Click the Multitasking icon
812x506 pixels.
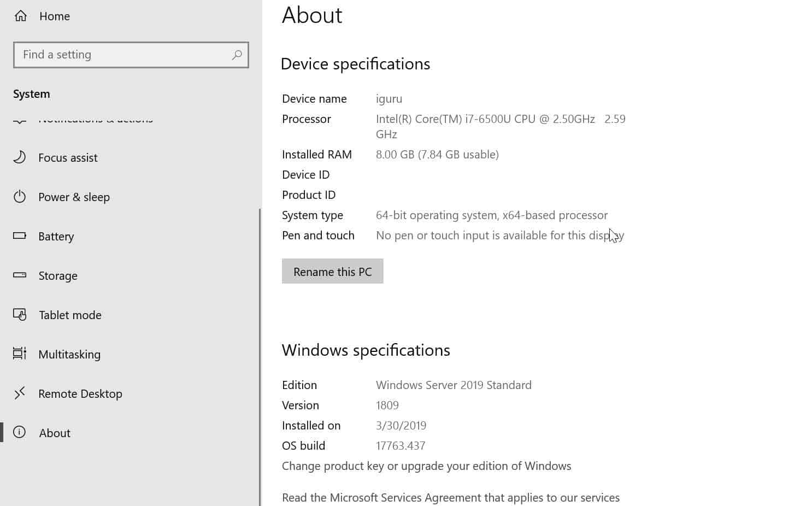pos(20,354)
